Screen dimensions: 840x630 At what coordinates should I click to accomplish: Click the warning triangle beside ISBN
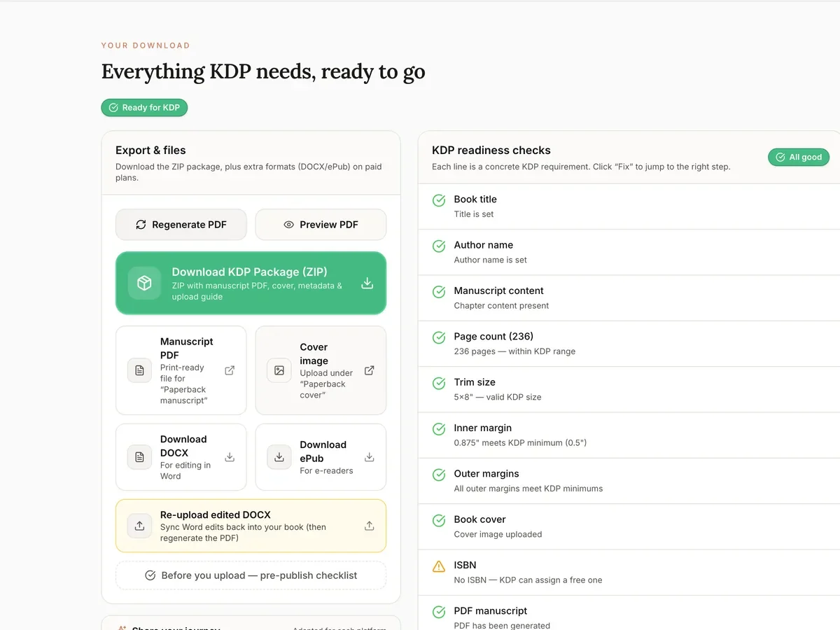click(439, 566)
